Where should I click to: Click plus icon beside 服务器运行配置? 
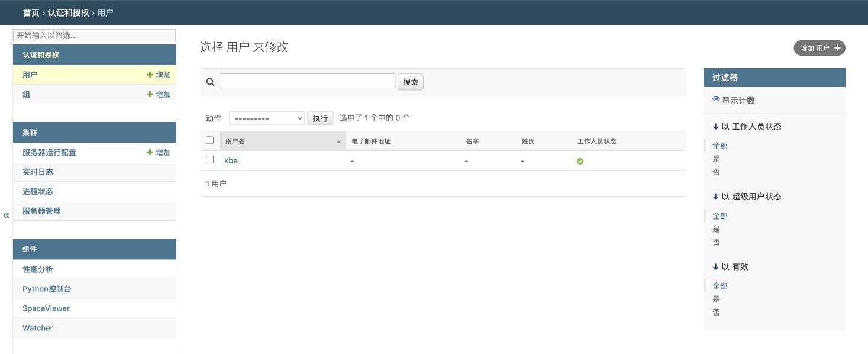tap(150, 153)
